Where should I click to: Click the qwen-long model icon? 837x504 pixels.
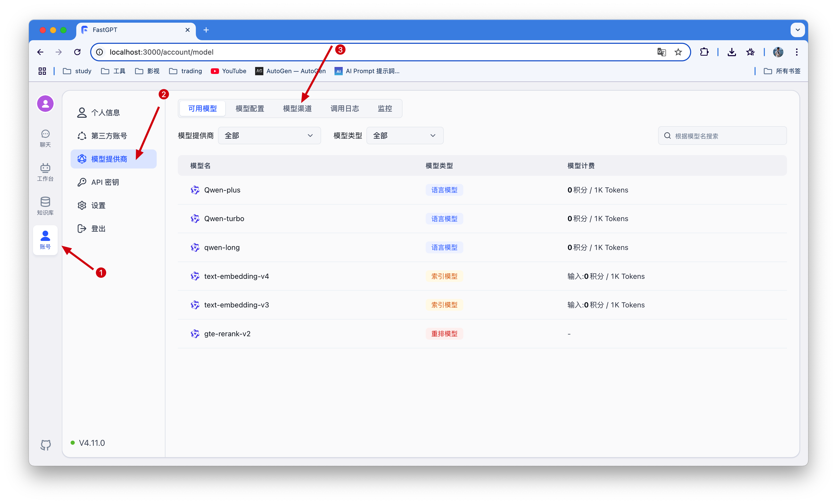195,247
